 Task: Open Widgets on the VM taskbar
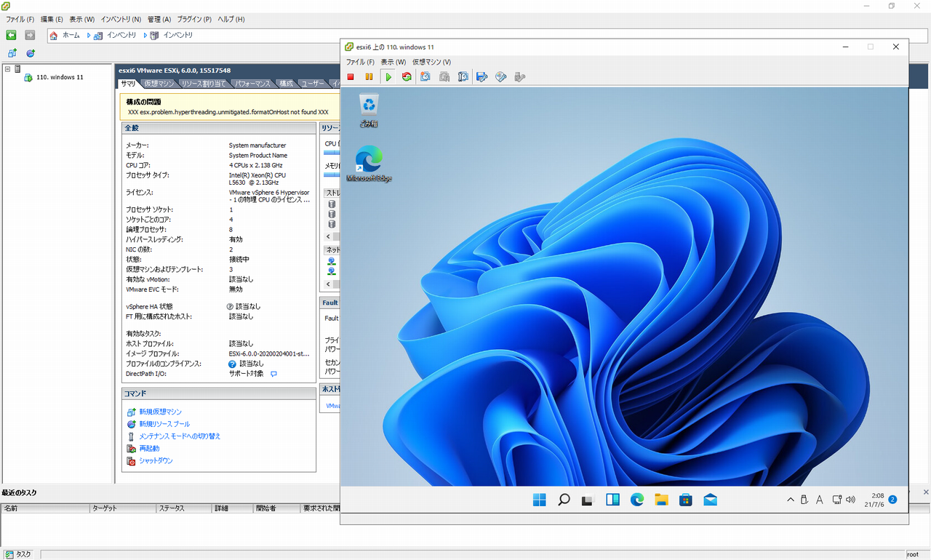tap(612, 500)
